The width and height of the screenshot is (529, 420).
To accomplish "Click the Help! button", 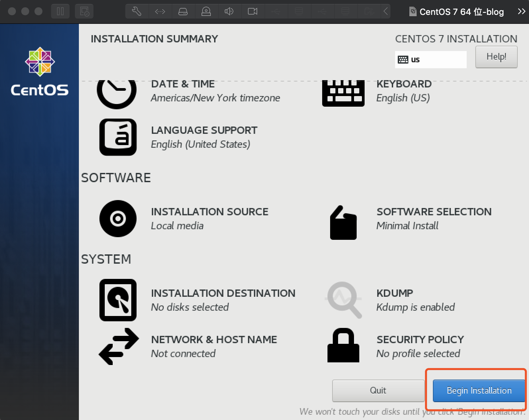I will [496, 57].
